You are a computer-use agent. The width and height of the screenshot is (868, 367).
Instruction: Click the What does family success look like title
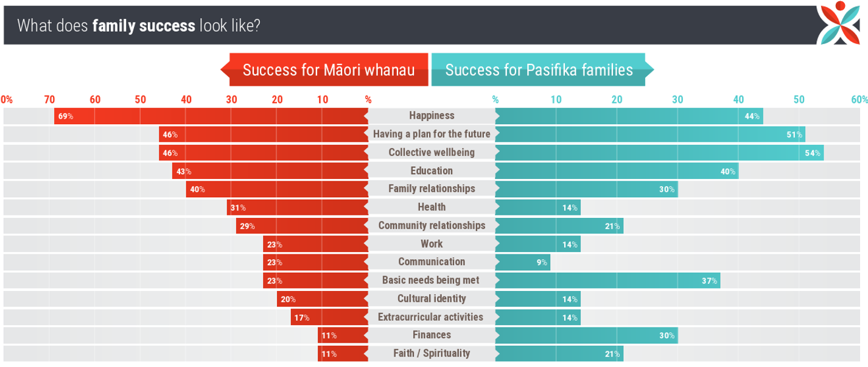tap(139, 26)
